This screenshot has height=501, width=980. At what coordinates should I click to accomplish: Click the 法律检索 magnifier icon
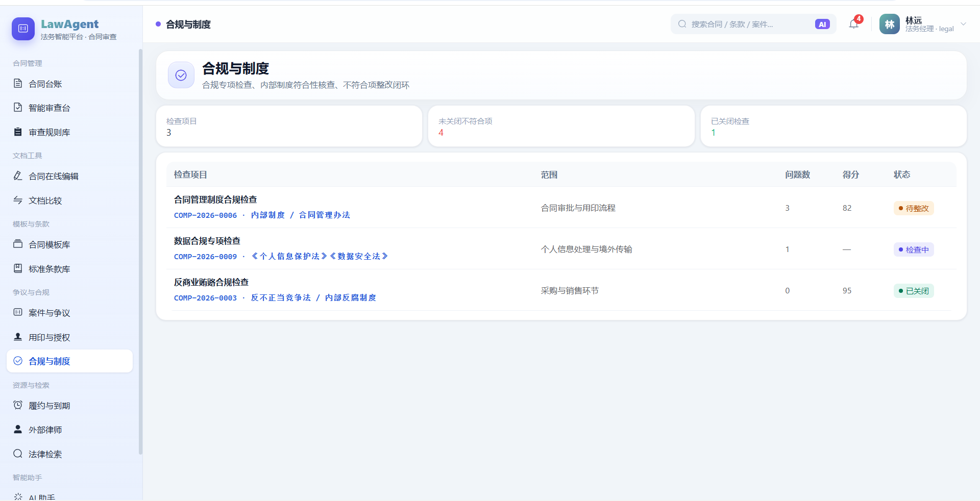click(x=18, y=454)
